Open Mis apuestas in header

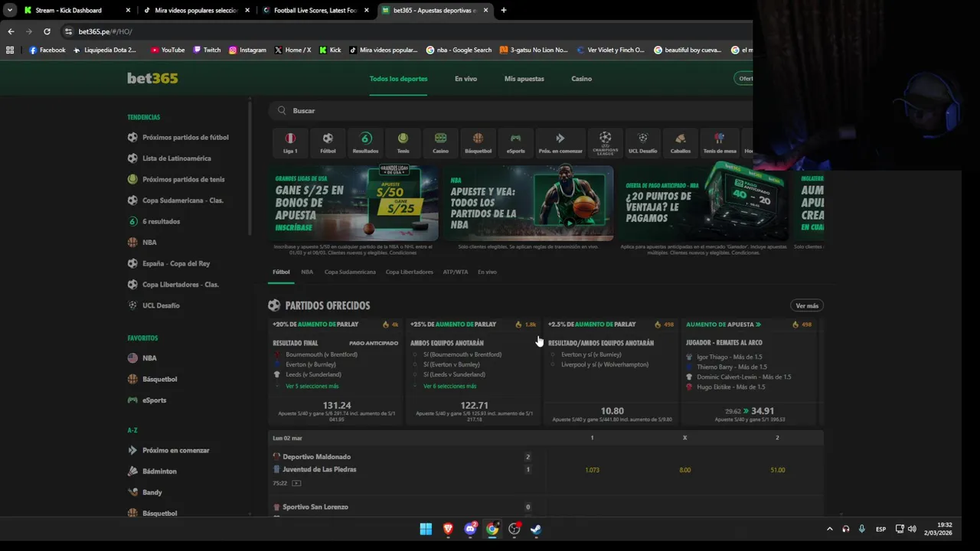pos(524,79)
